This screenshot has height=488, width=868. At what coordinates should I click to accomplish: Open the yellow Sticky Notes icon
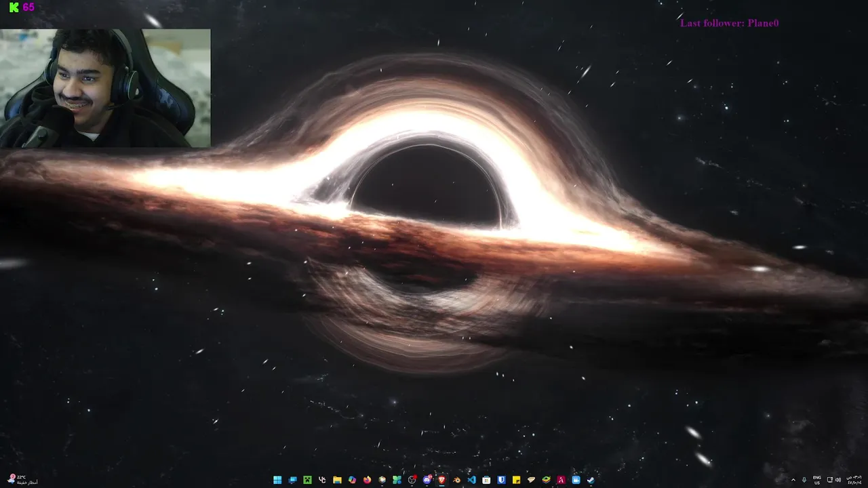click(x=516, y=480)
